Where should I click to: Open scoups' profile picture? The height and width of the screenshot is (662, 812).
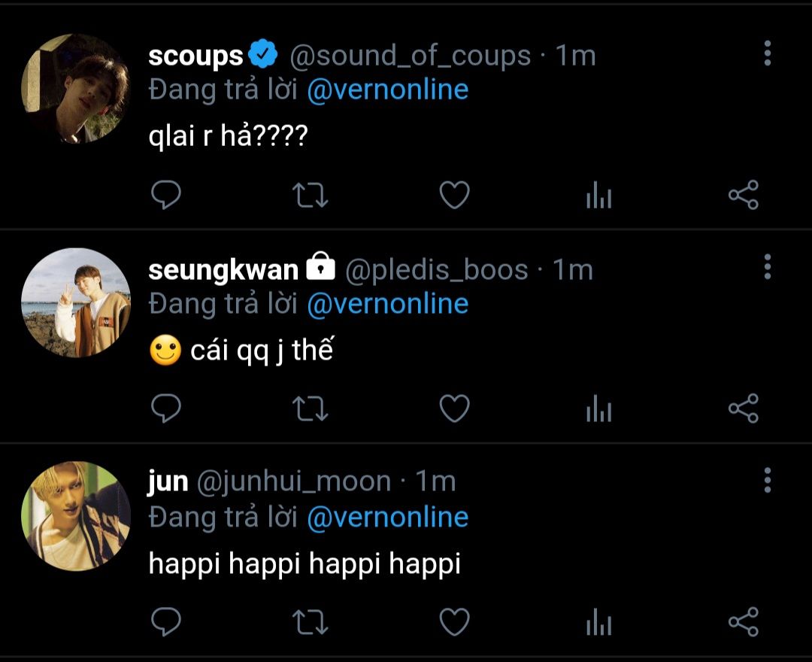pos(76,89)
